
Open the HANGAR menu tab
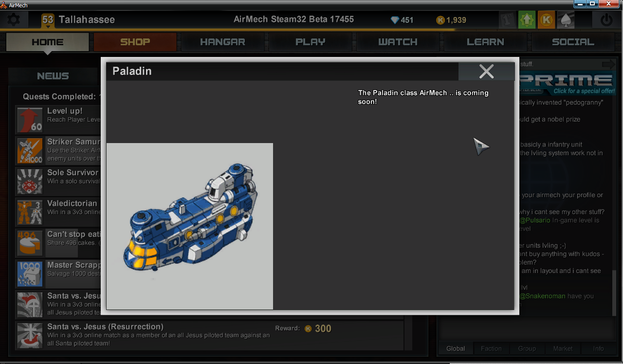tap(222, 42)
